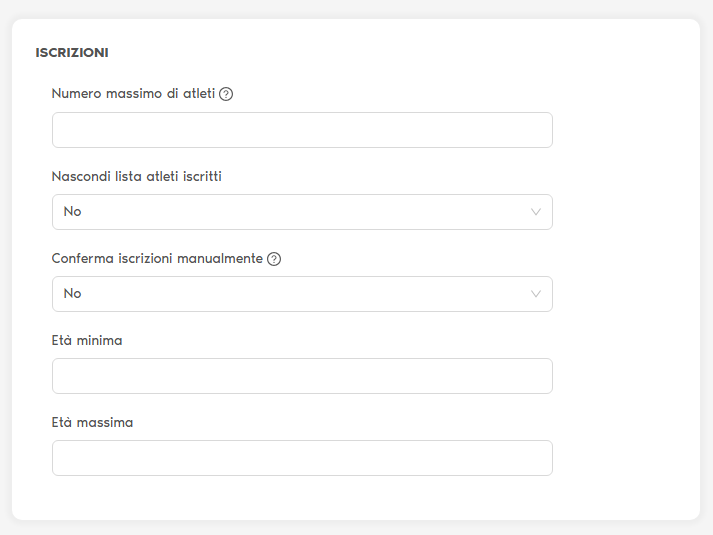Click help icon beside Numero massimo di atleti
The height and width of the screenshot is (535, 713).
click(226, 94)
